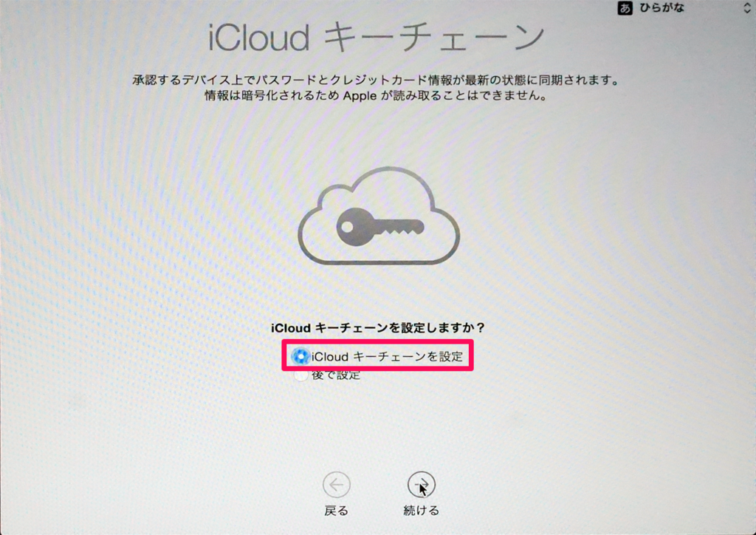Viewport: 756px width, 535px height.
Task: Click the 続ける forward arrow button
Action: 421,484
